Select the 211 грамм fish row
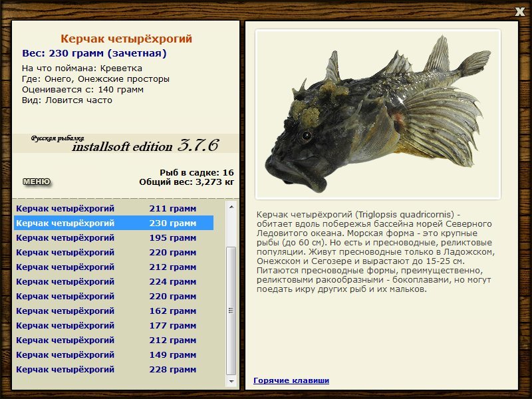Screen dimensions: 532x399 [x=114, y=208]
